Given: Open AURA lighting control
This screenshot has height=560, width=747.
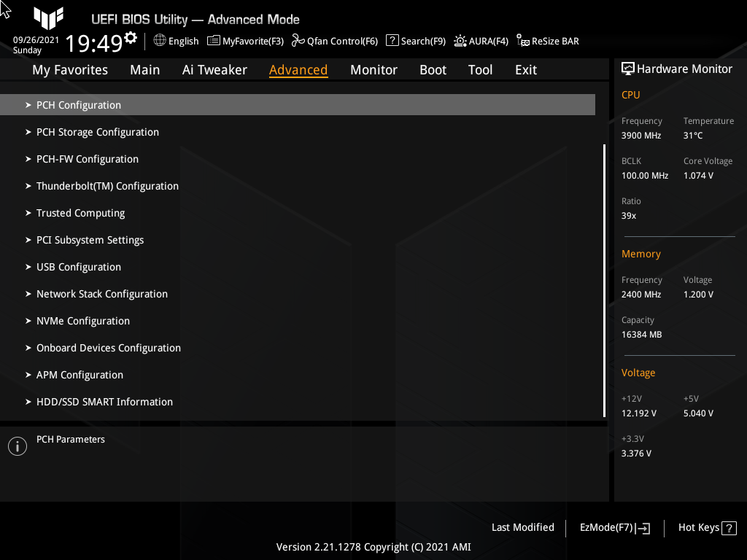Looking at the screenshot, I should click(x=481, y=41).
